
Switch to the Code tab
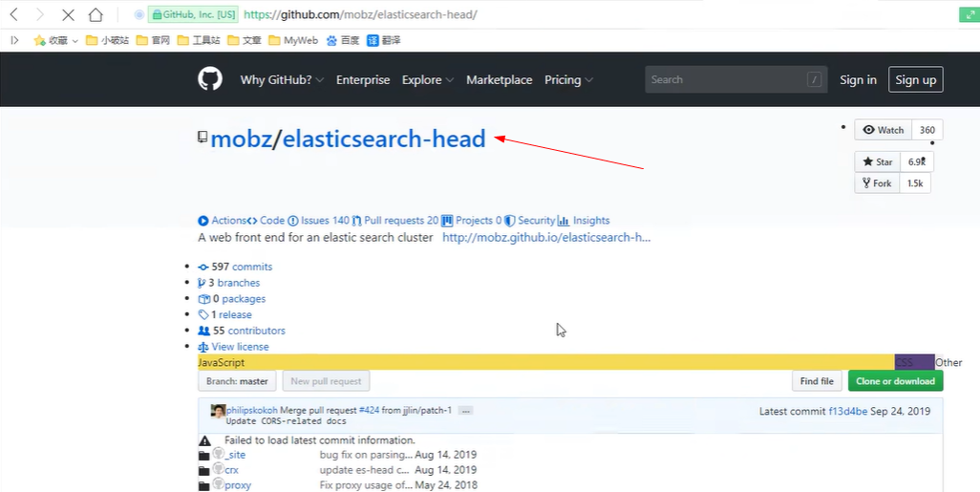(x=266, y=221)
